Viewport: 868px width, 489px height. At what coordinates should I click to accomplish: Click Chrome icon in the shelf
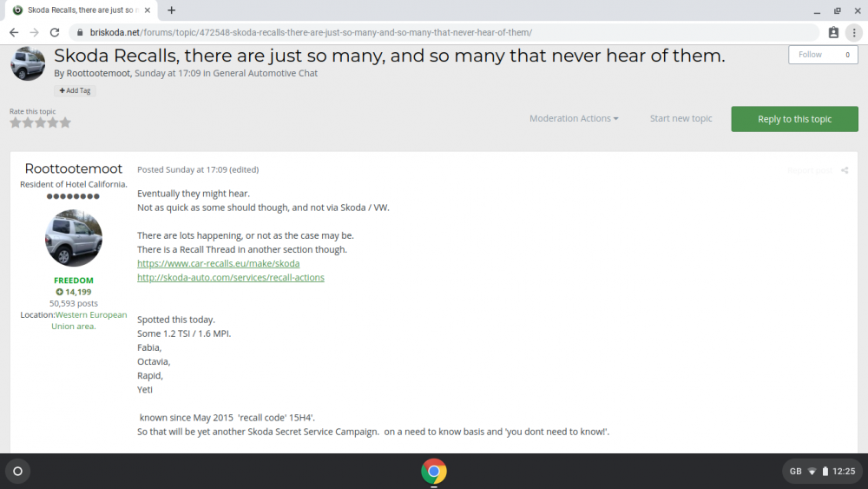(x=434, y=472)
